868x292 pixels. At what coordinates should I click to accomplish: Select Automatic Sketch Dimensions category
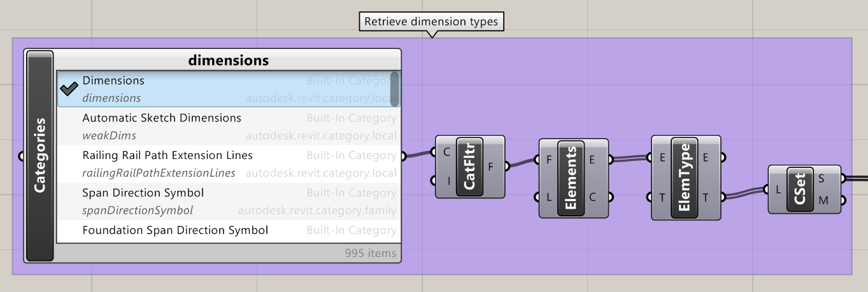[162, 118]
